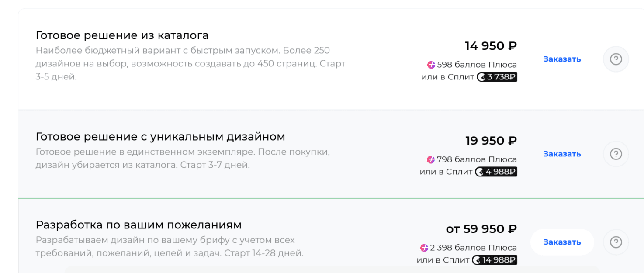Select the 14 950 ₽ price label

pos(491,45)
